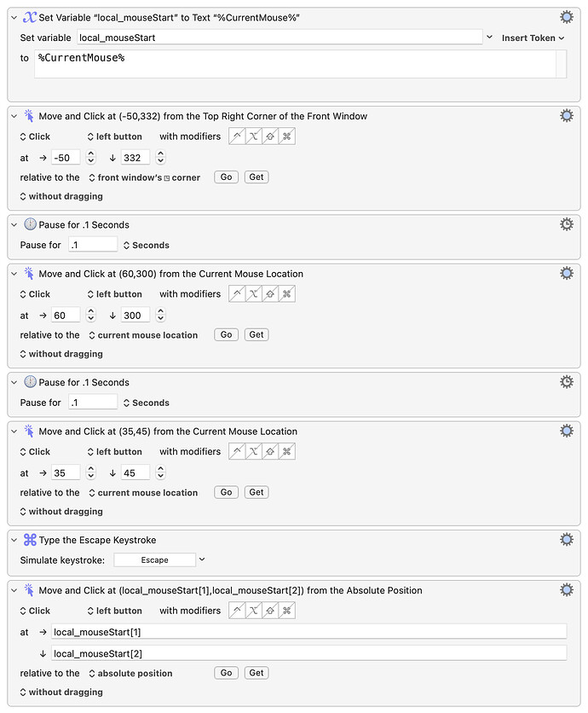588x713 pixels.
Task: Click Get button in absolute position action
Action: [257, 673]
